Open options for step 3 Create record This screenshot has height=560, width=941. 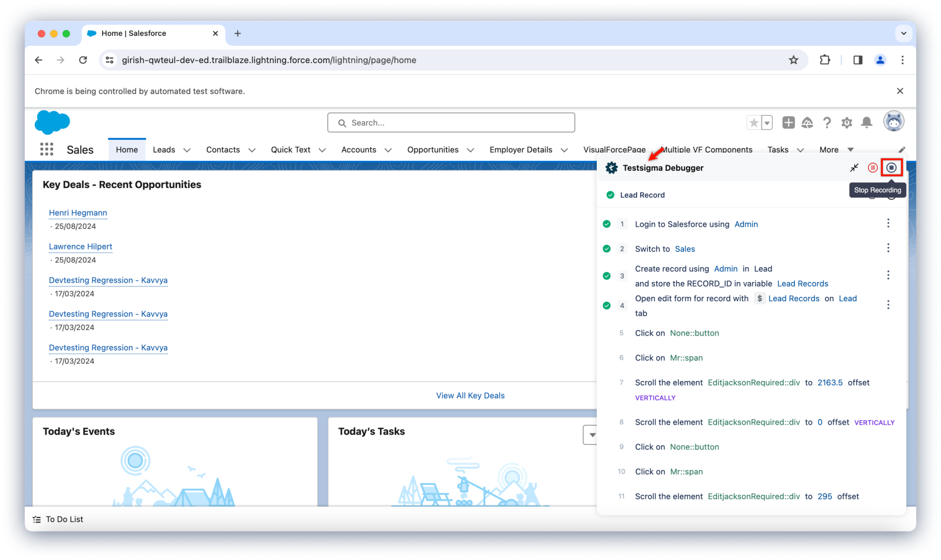tap(888, 275)
